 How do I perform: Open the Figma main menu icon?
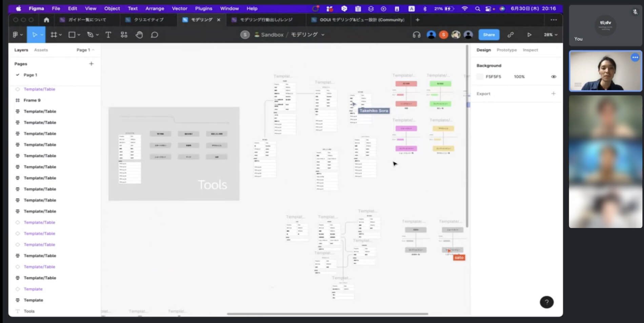coord(15,35)
